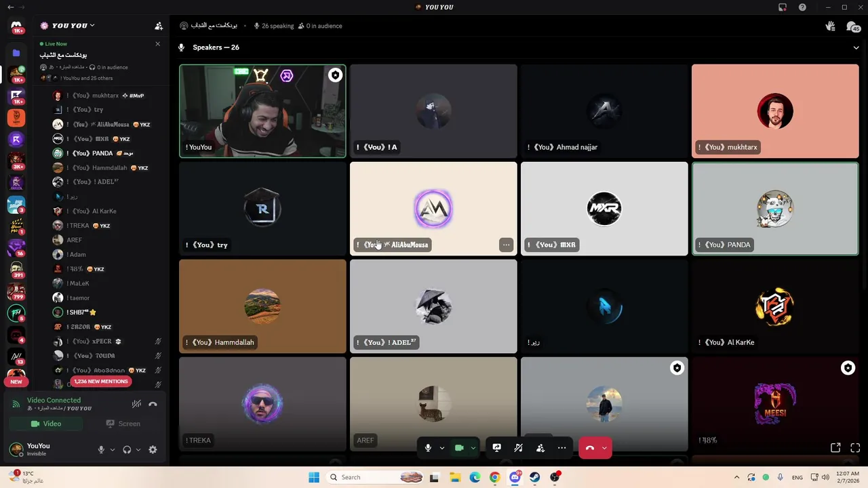This screenshot has height=488, width=868.
Task: Click the Video button in voice panel
Action: (x=45, y=424)
